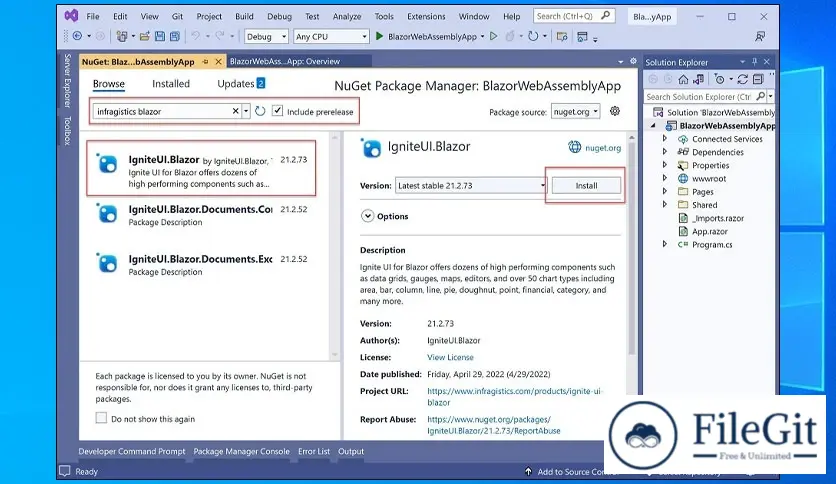Image resolution: width=836 pixels, height=484 pixels.
Task: Expand the Dependencies tree node
Action: 665,151
